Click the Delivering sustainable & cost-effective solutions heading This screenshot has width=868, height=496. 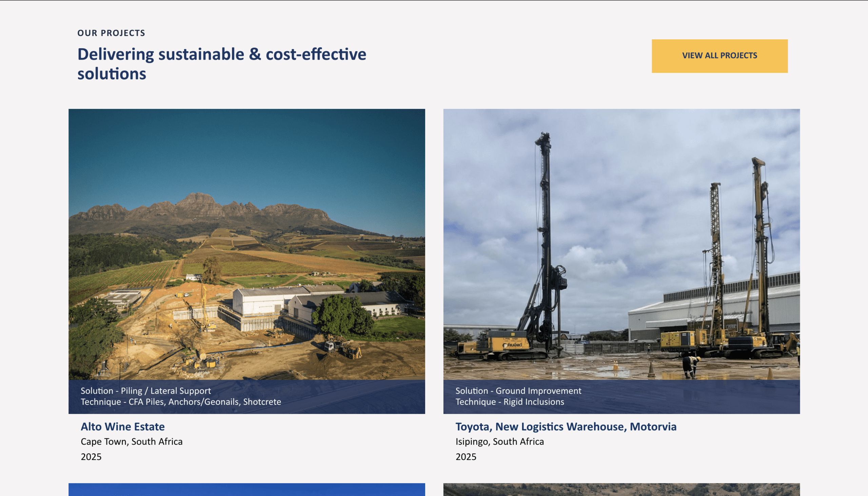coord(222,64)
